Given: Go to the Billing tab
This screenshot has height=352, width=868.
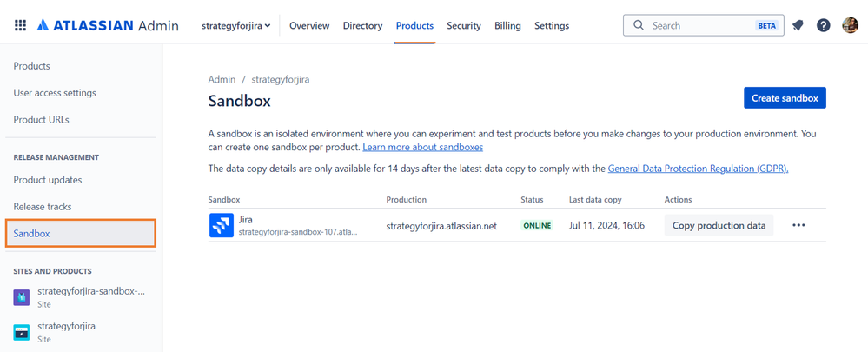Looking at the screenshot, I should click(507, 25).
